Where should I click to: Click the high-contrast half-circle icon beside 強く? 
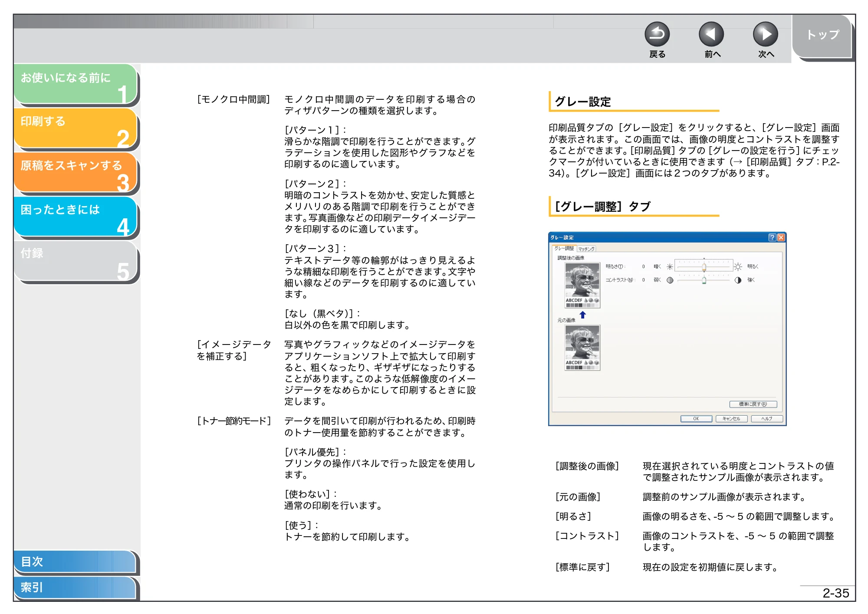tap(738, 280)
